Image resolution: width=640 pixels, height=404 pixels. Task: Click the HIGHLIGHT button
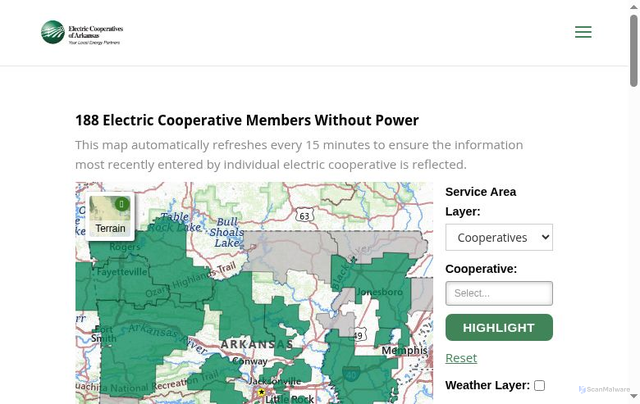coord(499,327)
